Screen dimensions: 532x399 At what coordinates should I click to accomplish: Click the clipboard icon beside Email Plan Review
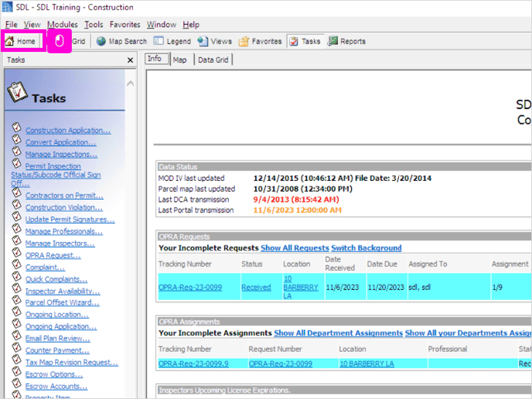pos(17,336)
